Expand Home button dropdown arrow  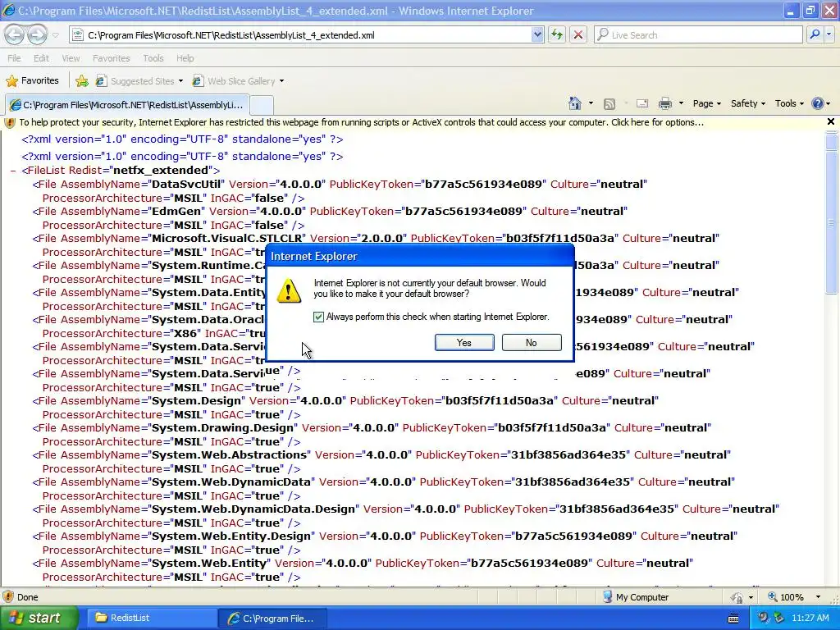click(591, 103)
